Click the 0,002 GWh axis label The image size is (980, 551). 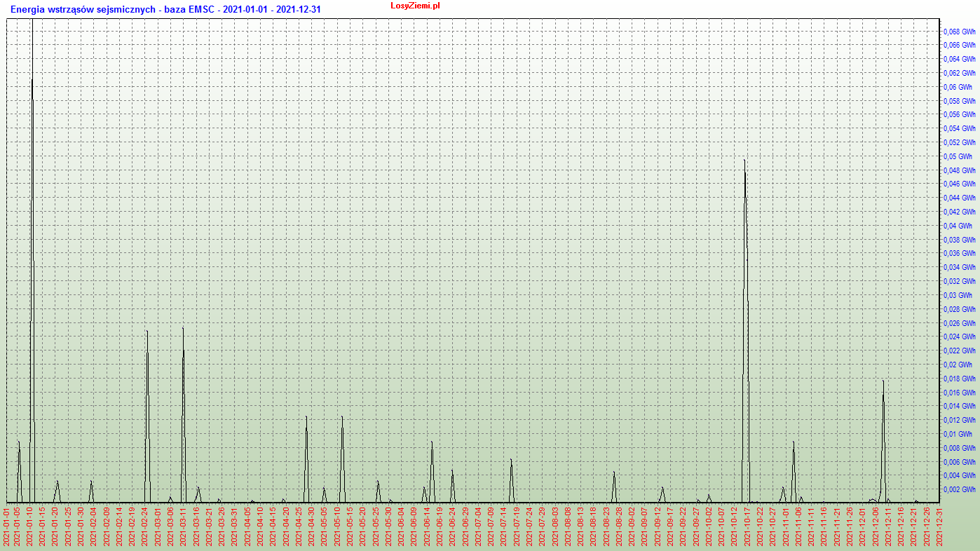959,489
